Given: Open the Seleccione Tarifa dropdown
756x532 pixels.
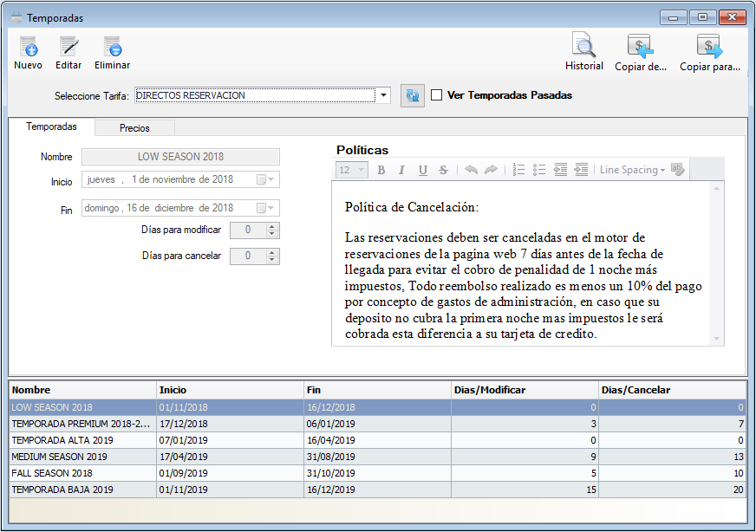Looking at the screenshot, I should click(x=383, y=95).
